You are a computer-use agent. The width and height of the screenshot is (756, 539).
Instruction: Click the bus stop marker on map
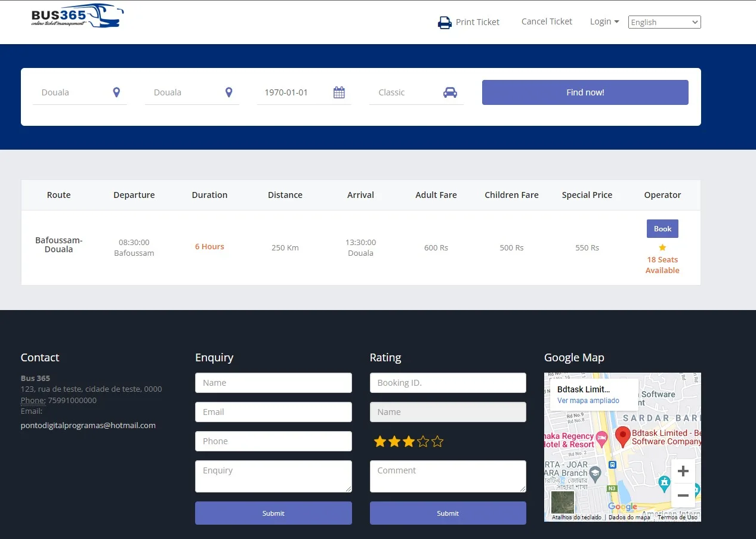coord(612,464)
